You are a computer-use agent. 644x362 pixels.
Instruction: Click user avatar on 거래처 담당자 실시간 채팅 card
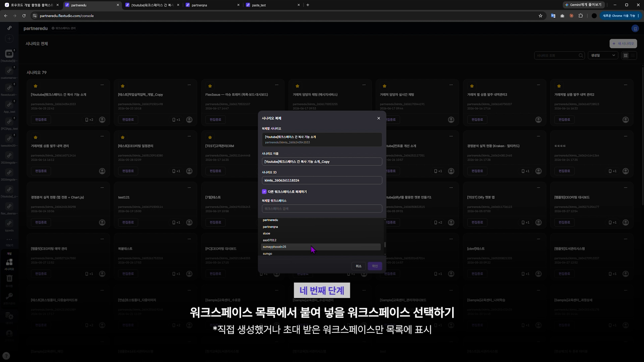click(x=451, y=120)
